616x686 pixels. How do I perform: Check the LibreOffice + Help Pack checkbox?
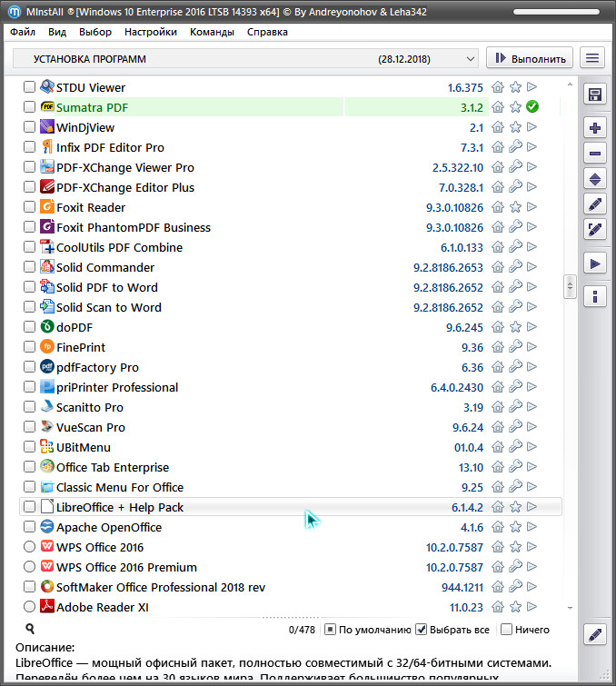(x=30, y=507)
